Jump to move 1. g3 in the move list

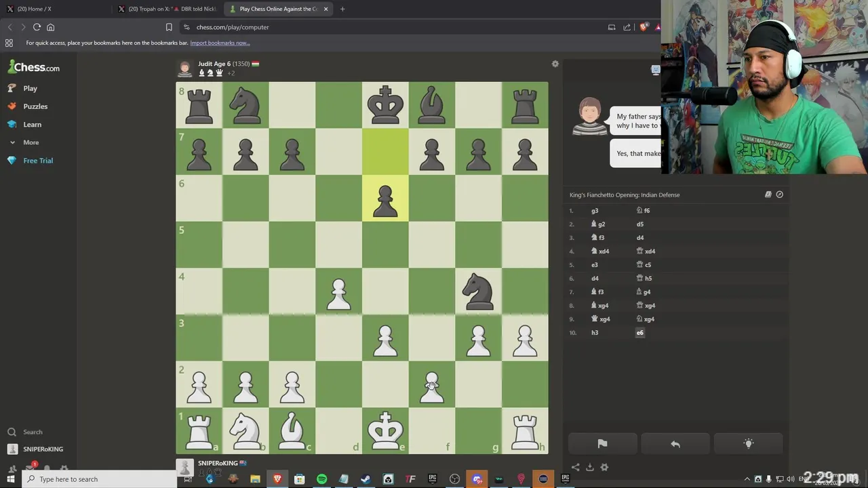click(x=595, y=211)
